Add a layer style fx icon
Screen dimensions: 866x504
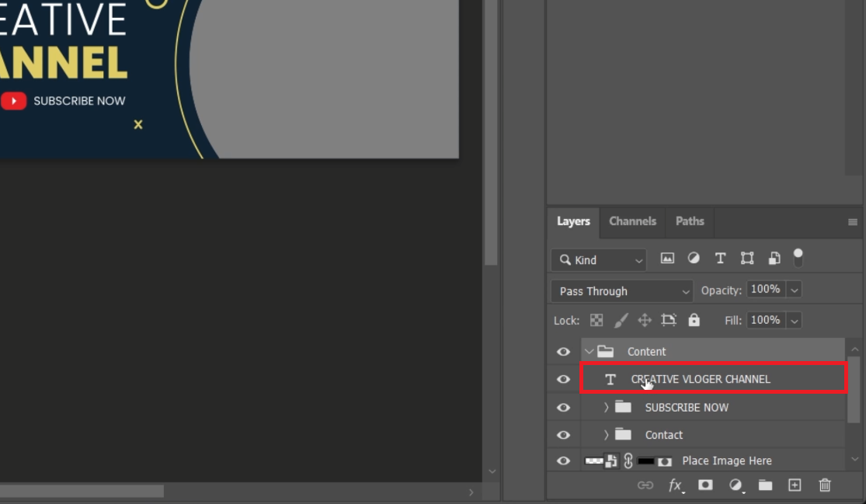tap(676, 485)
